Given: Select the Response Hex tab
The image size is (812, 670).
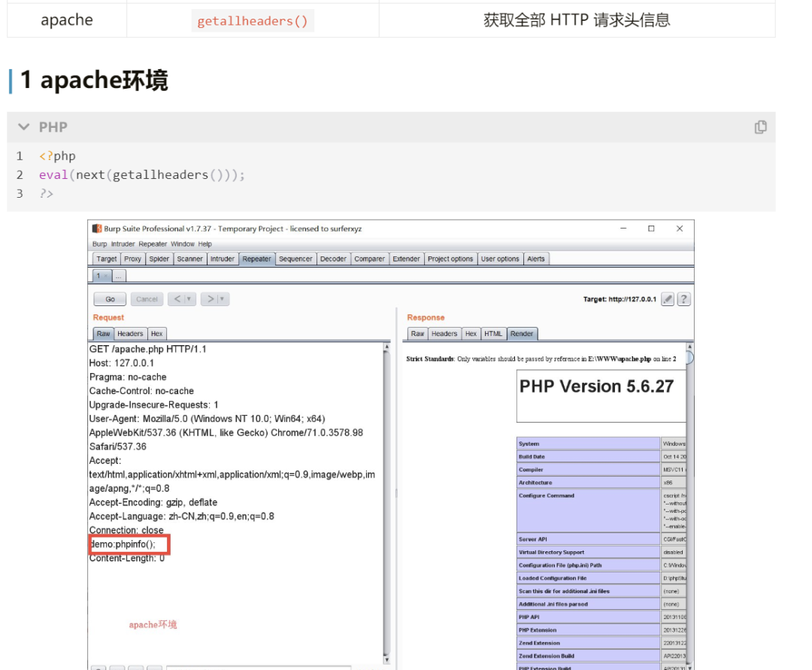Looking at the screenshot, I should [470, 334].
